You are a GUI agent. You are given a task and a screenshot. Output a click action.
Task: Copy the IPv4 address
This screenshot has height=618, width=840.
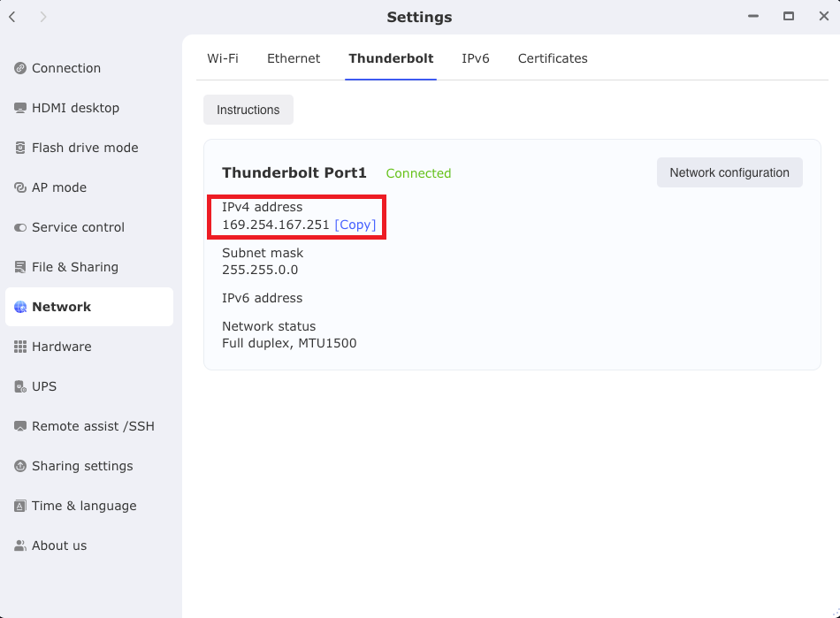355,225
